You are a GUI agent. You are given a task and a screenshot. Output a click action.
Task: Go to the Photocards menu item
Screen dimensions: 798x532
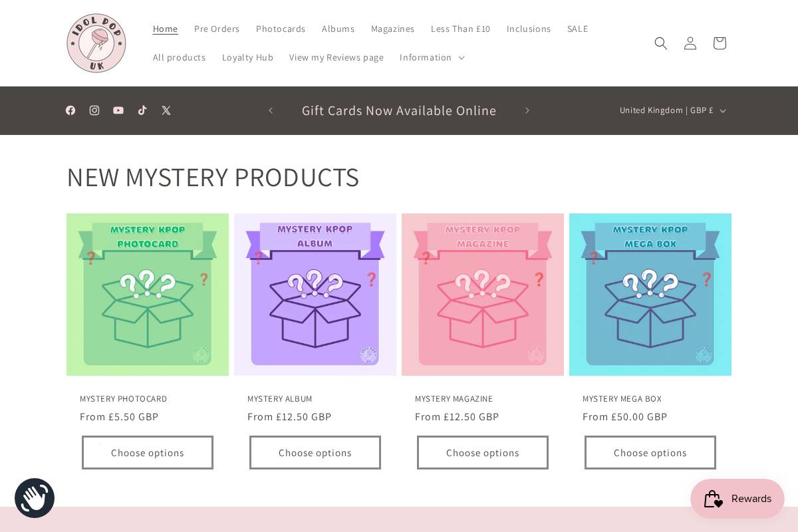pos(281,29)
